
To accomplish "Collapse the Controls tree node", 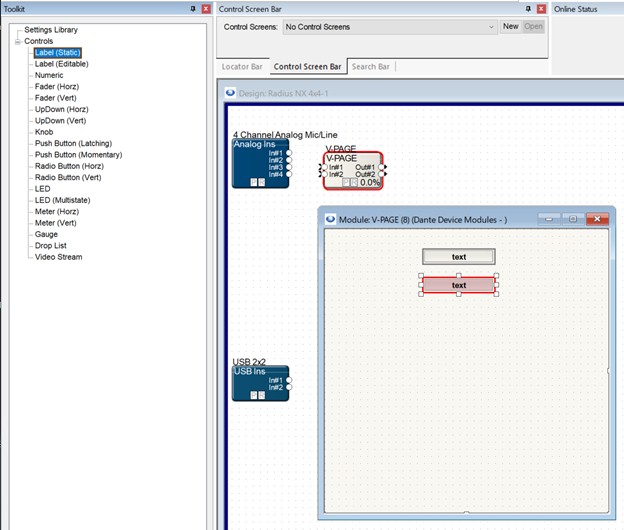I will click(18, 41).
